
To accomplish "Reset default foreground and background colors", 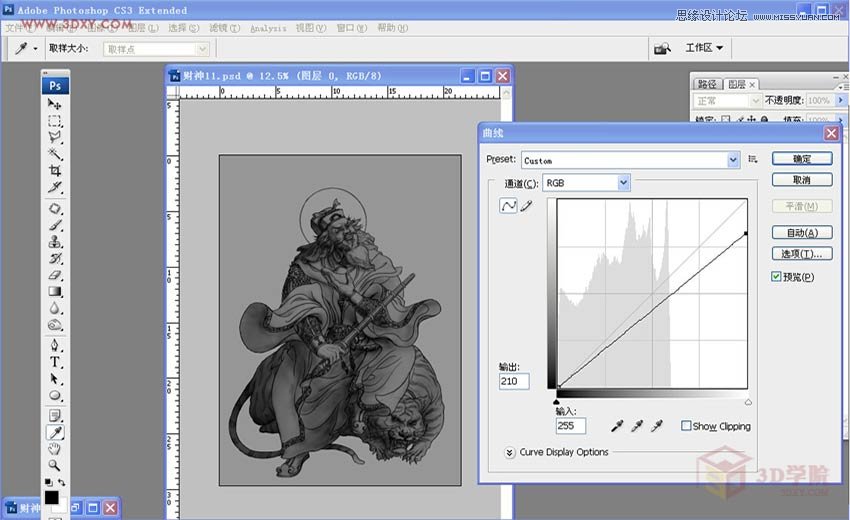I will pyautogui.click(x=48, y=482).
